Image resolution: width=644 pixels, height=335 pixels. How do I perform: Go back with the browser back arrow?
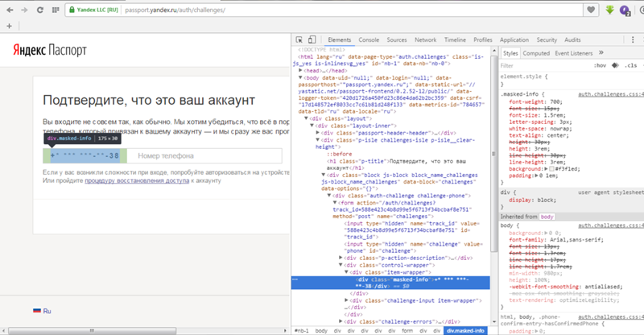click(x=10, y=10)
